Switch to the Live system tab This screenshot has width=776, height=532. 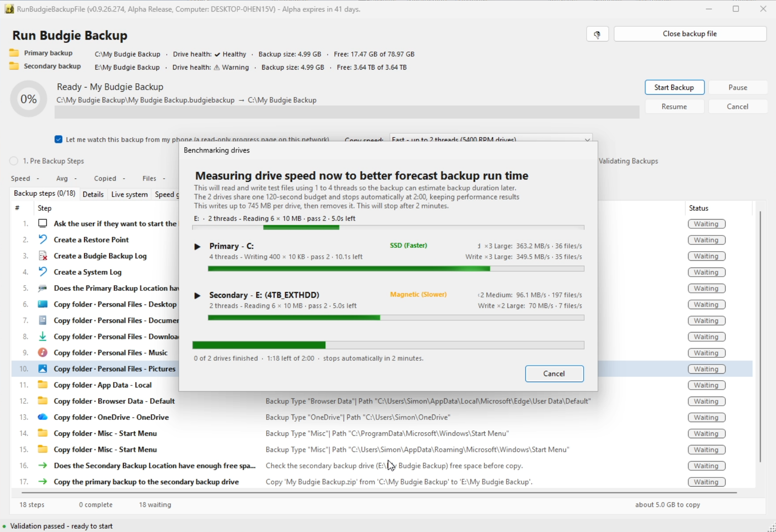129,194
